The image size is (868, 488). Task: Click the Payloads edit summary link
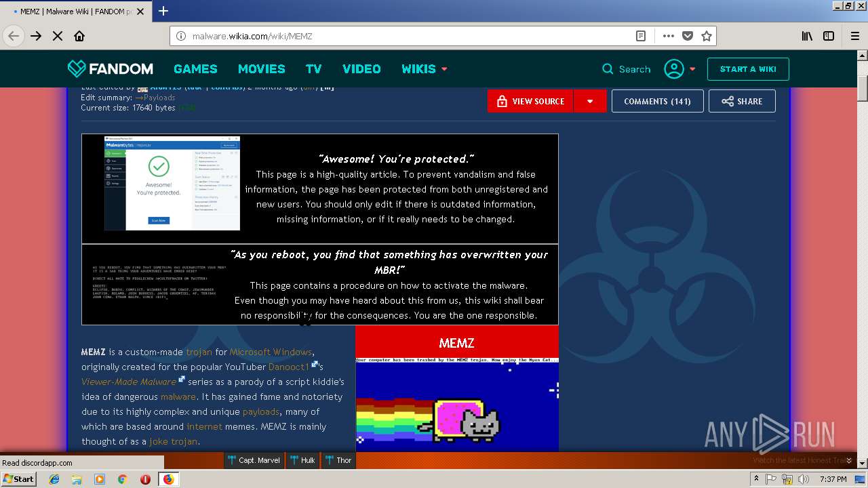(x=155, y=98)
